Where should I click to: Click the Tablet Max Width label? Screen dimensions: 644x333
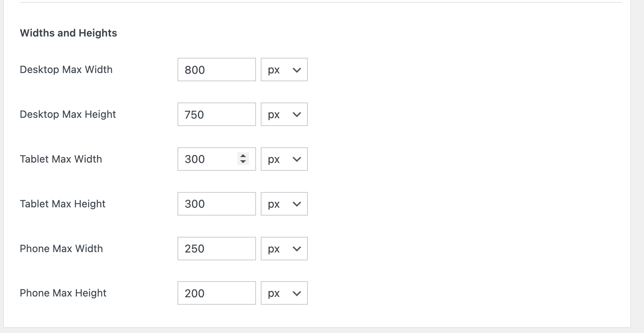(61, 159)
